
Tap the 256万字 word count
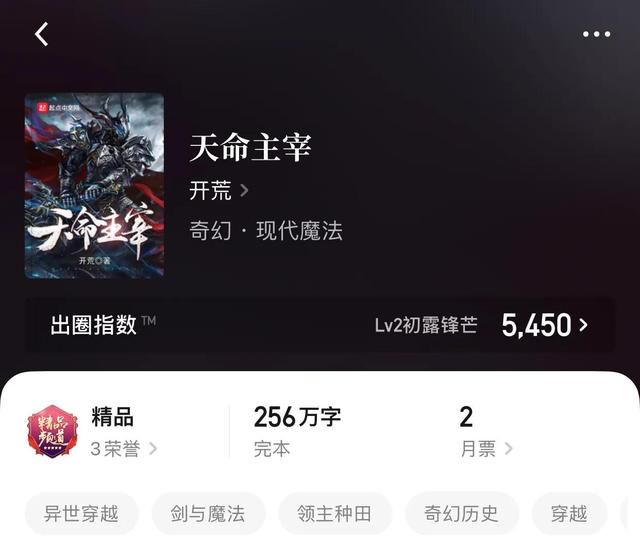297,417
